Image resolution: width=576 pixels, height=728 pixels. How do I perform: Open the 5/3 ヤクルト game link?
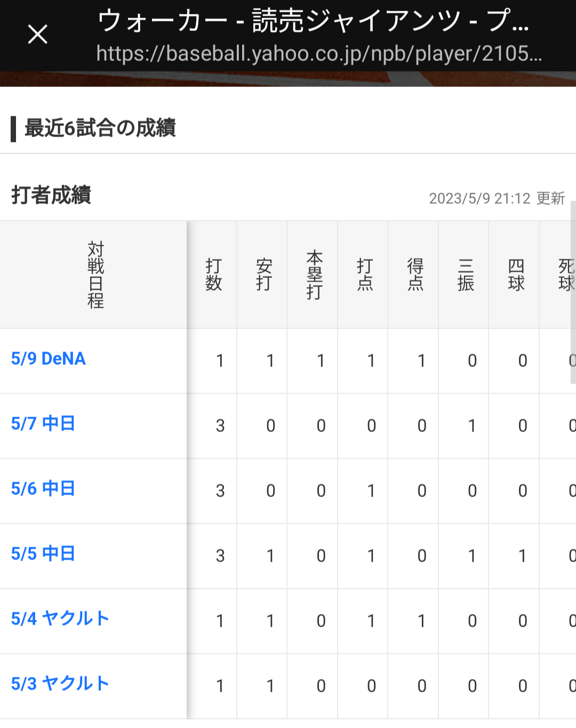(60, 684)
